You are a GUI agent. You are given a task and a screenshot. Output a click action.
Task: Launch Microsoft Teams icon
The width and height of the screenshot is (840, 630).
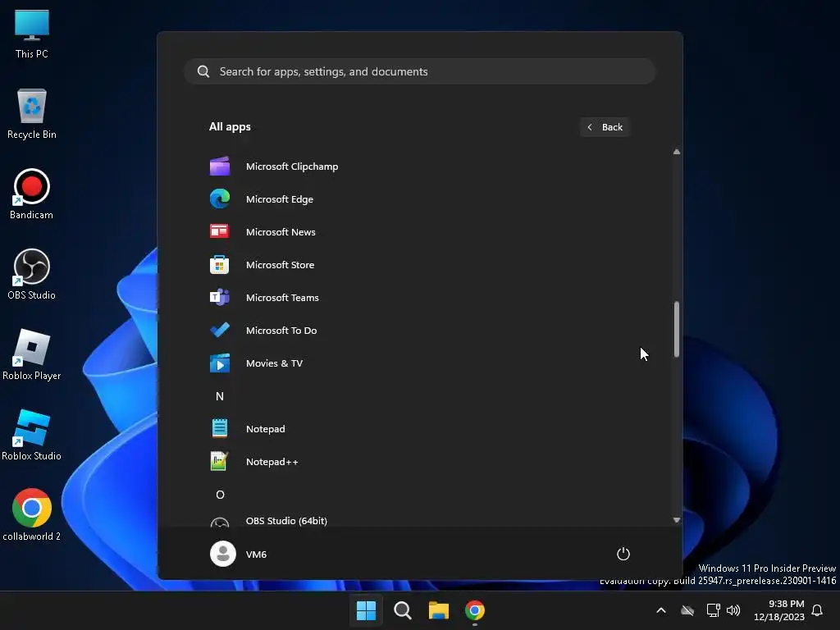click(220, 297)
